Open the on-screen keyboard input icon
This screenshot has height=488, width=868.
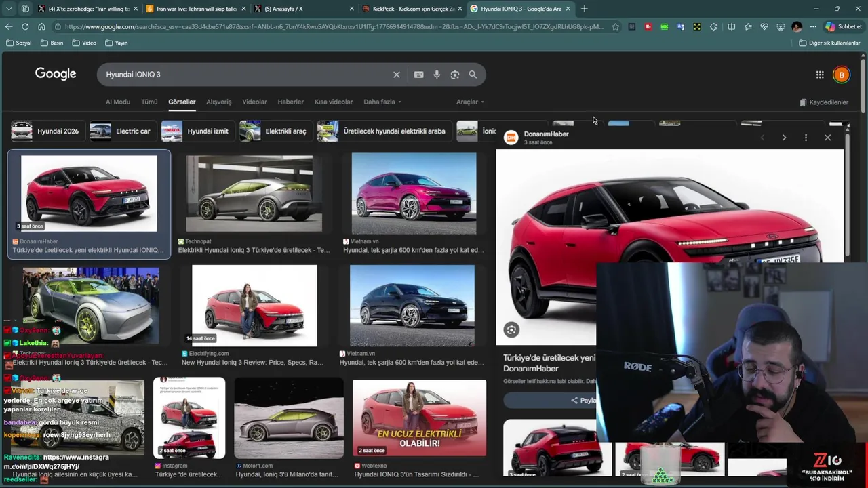[x=418, y=75]
